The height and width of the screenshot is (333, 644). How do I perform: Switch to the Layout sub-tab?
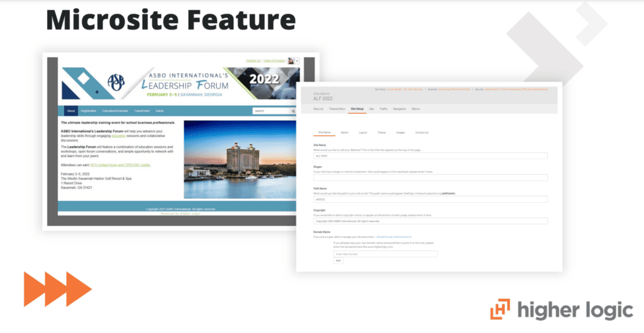click(x=363, y=133)
